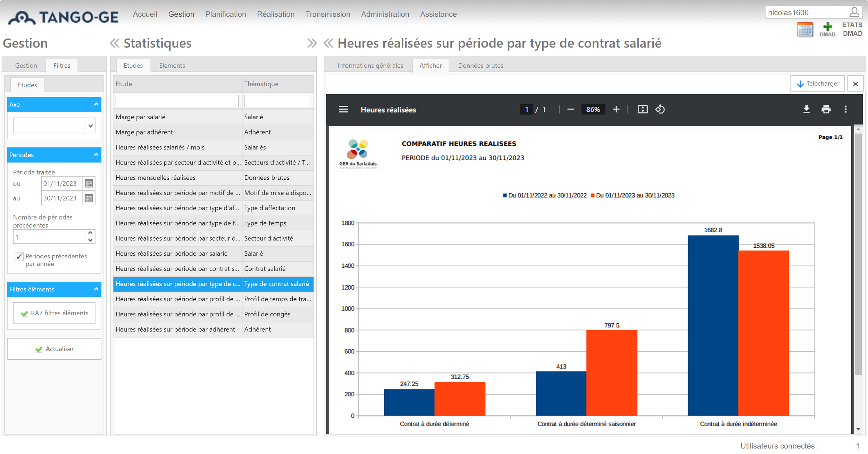Image resolution: width=868 pixels, height=454 pixels.
Task: Sort by the Thématique column header
Action: 278,84
